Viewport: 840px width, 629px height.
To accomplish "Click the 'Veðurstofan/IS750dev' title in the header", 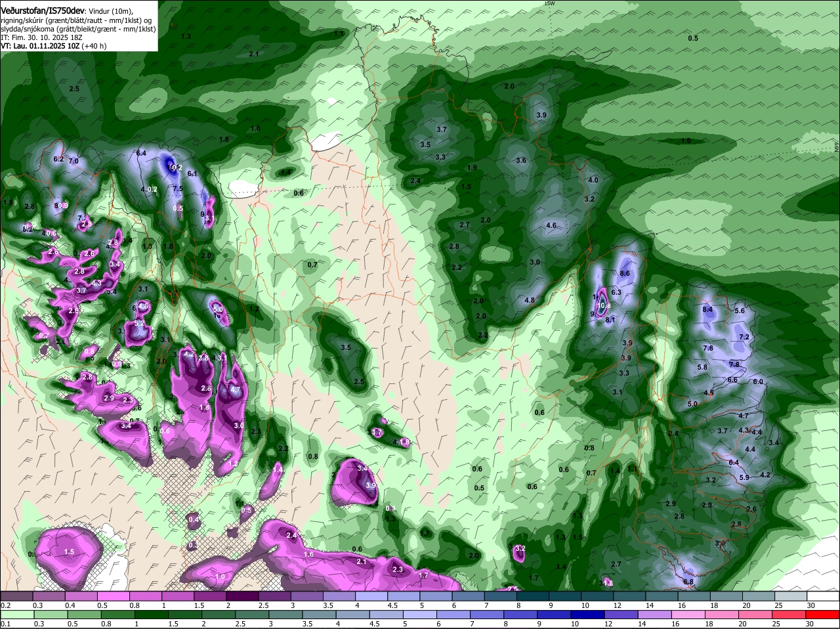I will click(43, 10).
